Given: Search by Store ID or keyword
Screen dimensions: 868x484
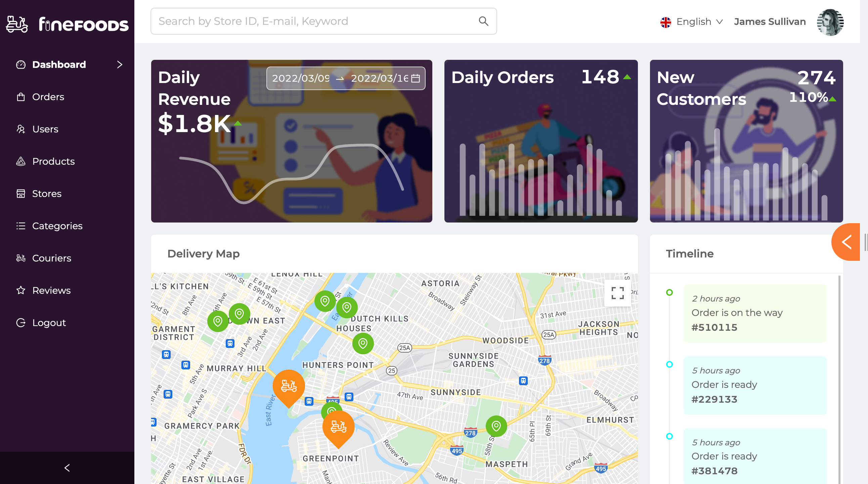Looking at the screenshot, I should [x=324, y=22].
